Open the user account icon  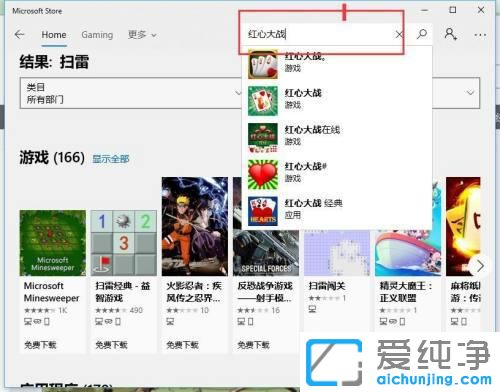[x=450, y=34]
